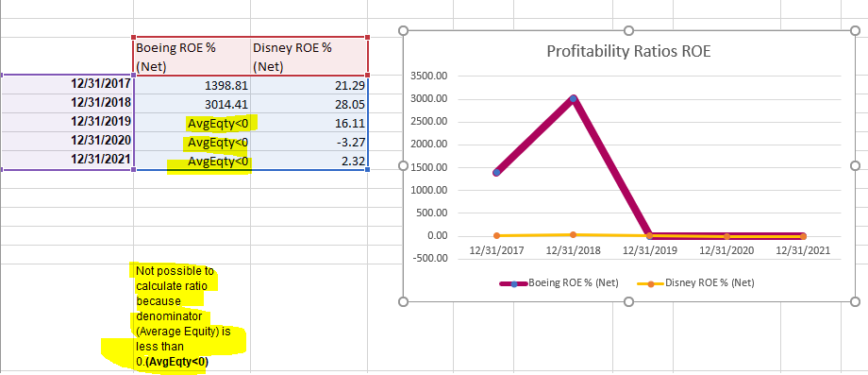Select the AvgEqty<0 cell in the 12/31/2021 row
868x375 pixels.
click(x=192, y=160)
